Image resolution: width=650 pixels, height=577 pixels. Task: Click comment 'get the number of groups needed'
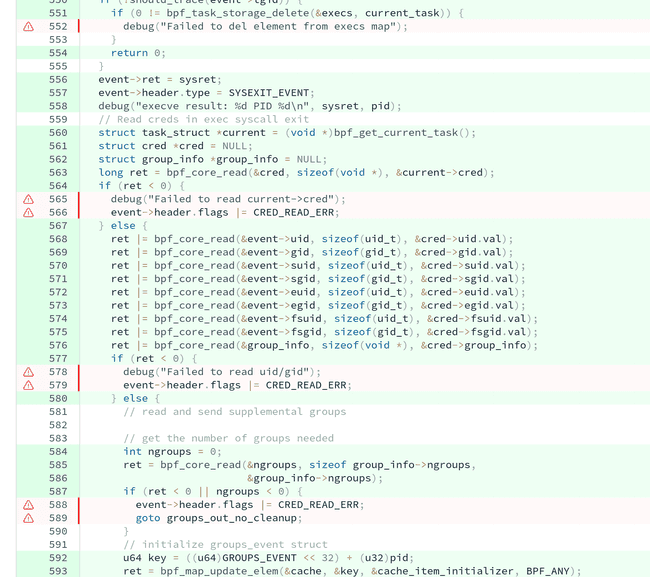[228, 438]
